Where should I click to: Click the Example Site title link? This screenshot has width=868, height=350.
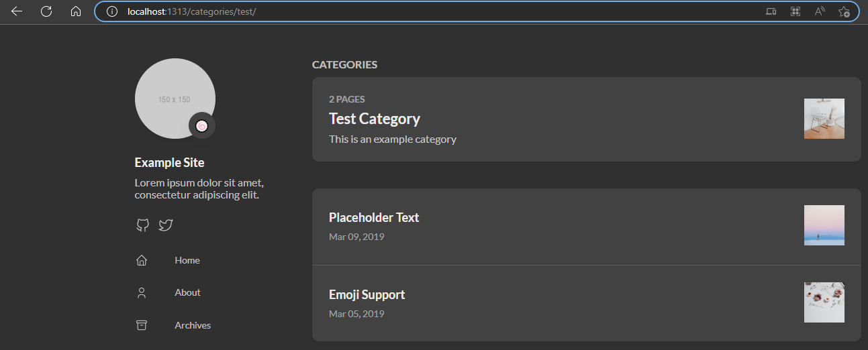click(169, 163)
